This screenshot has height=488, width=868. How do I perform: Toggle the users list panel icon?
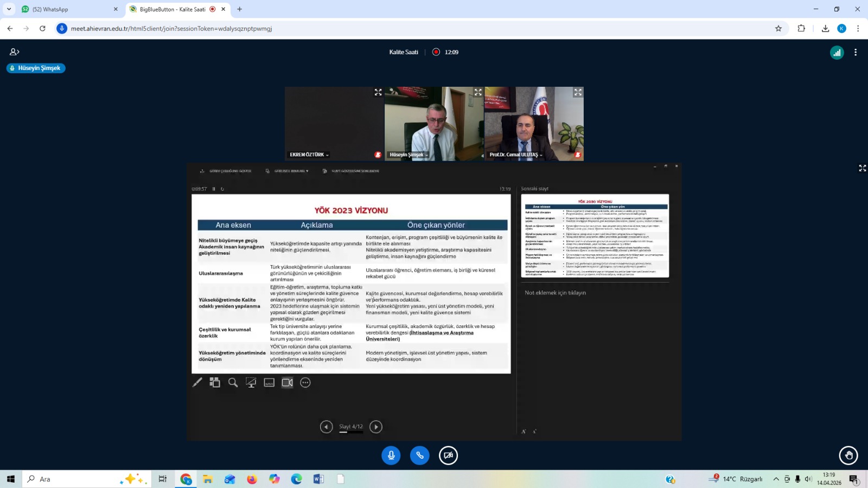(x=15, y=52)
